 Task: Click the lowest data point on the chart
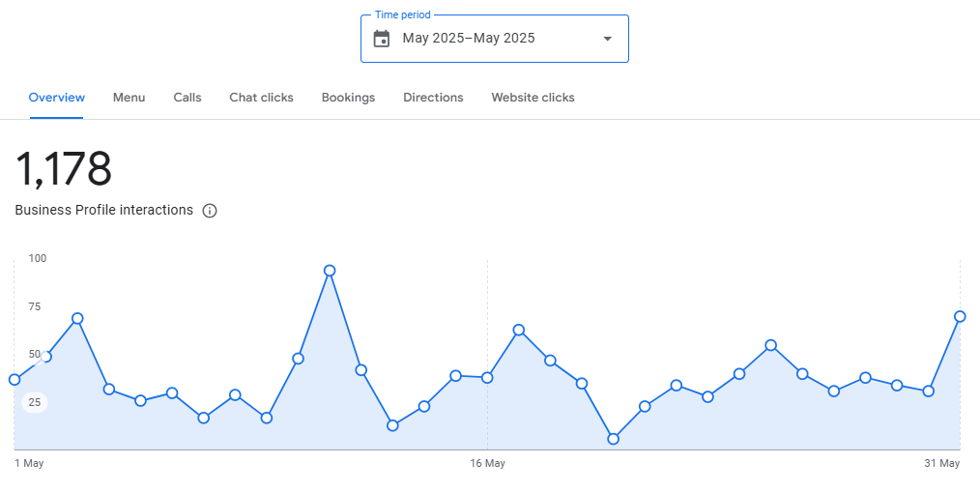click(613, 439)
